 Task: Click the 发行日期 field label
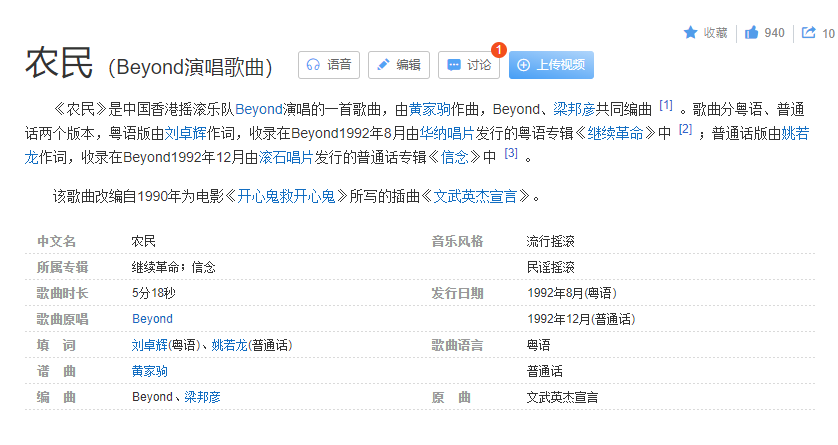coord(457,293)
